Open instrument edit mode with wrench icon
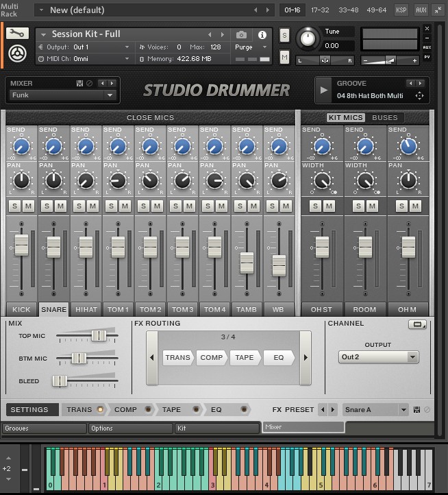This screenshot has height=495, width=448. click(x=17, y=33)
